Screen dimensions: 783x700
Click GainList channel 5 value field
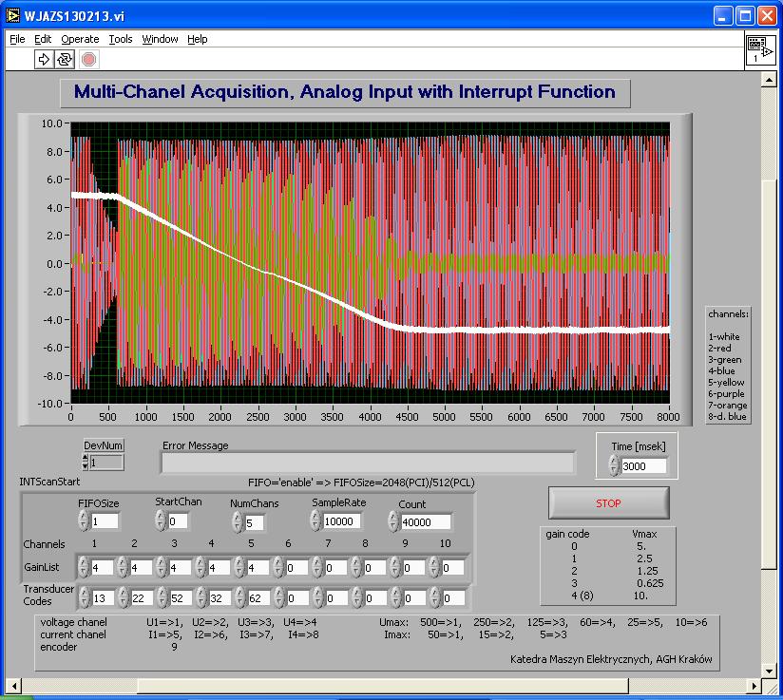[x=258, y=568]
